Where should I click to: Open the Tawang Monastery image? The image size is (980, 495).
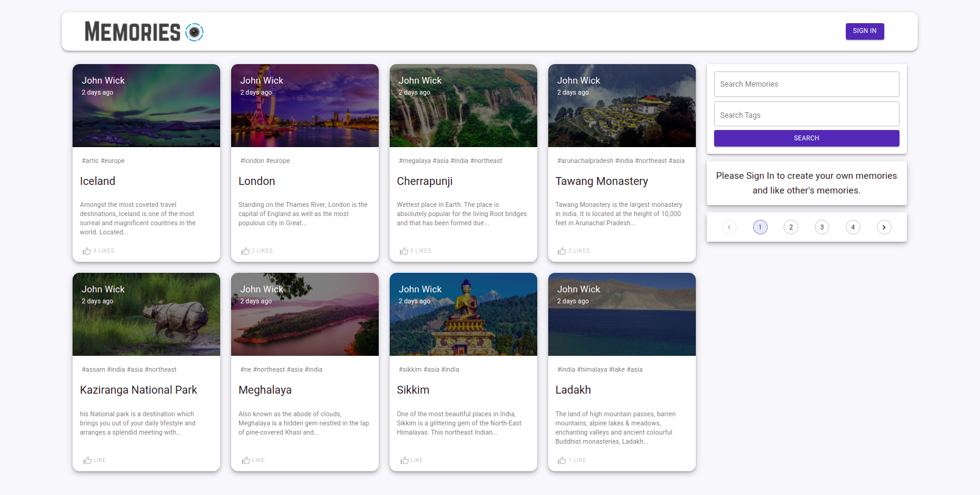pos(622,106)
